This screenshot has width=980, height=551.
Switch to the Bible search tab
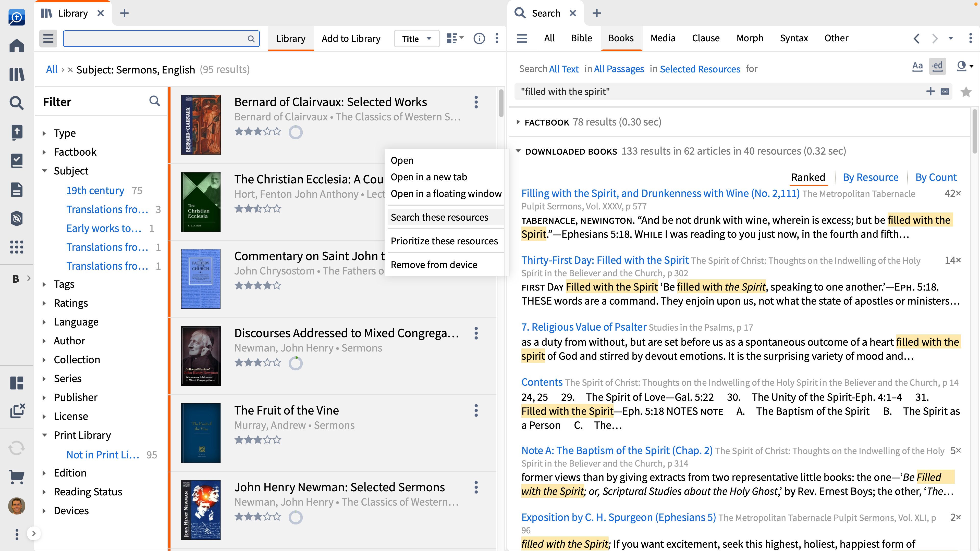click(x=581, y=38)
